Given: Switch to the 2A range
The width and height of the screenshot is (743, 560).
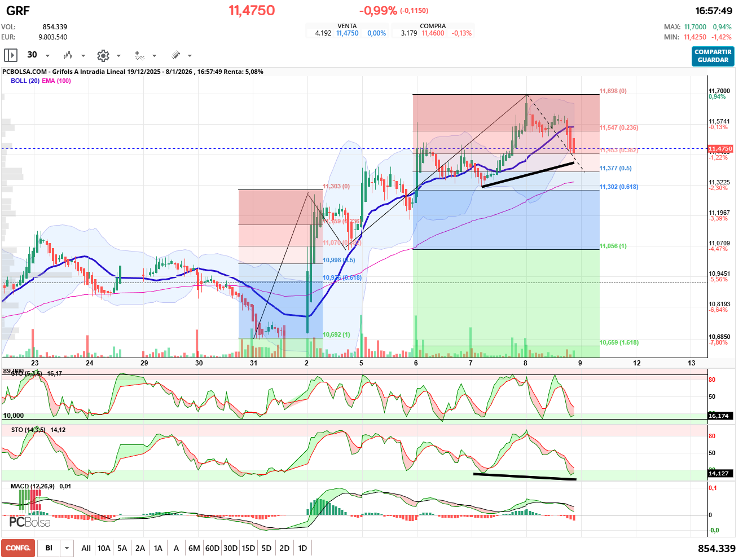Looking at the screenshot, I should [x=140, y=548].
